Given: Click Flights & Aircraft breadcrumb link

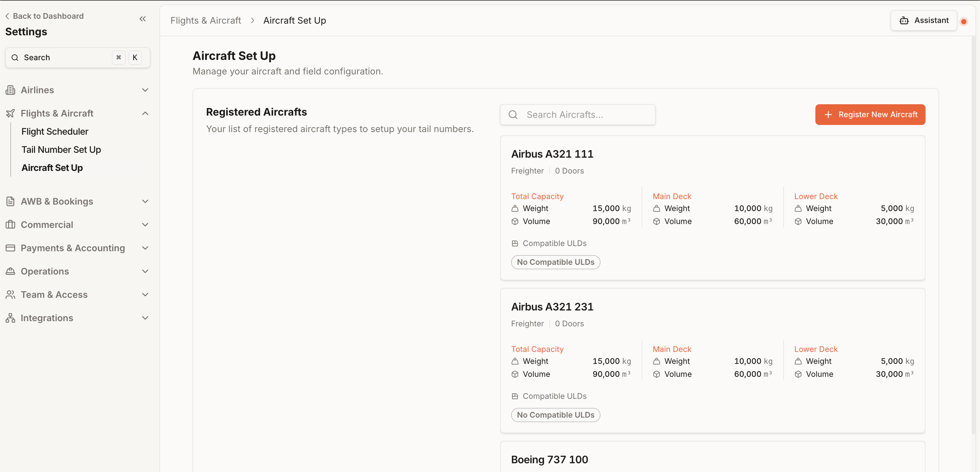Looking at the screenshot, I should 206,20.
